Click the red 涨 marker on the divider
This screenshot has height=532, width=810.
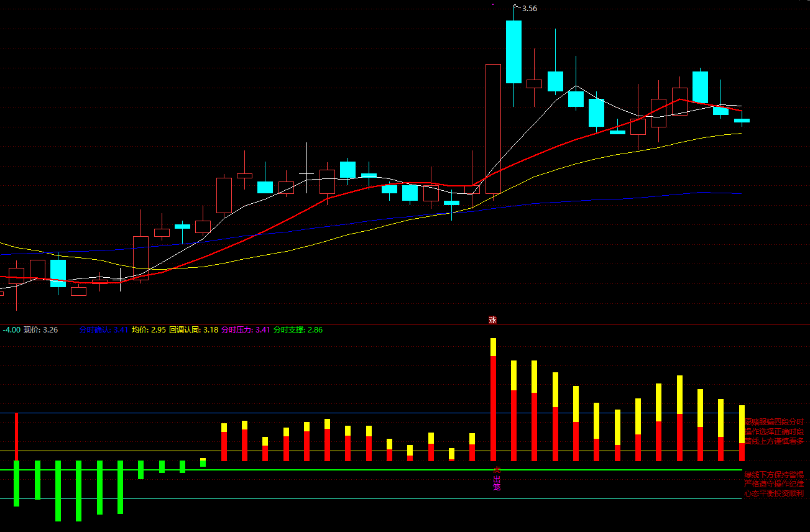[x=492, y=320]
